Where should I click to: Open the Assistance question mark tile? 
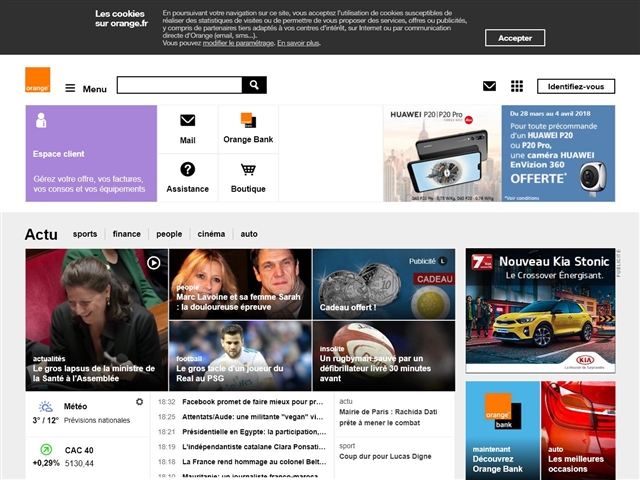(187, 170)
